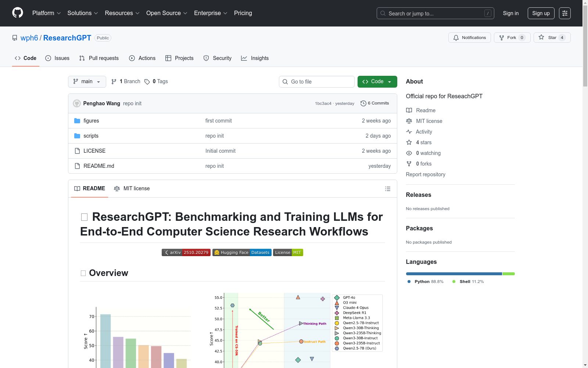Click the License MIT badge

tap(288, 252)
